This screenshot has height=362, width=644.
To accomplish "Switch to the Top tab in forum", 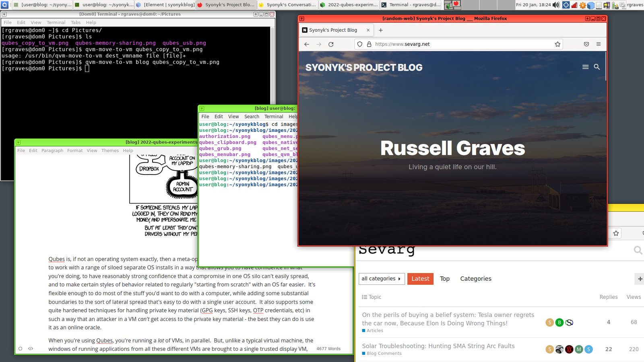I will pyautogui.click(x=444, y=279).
